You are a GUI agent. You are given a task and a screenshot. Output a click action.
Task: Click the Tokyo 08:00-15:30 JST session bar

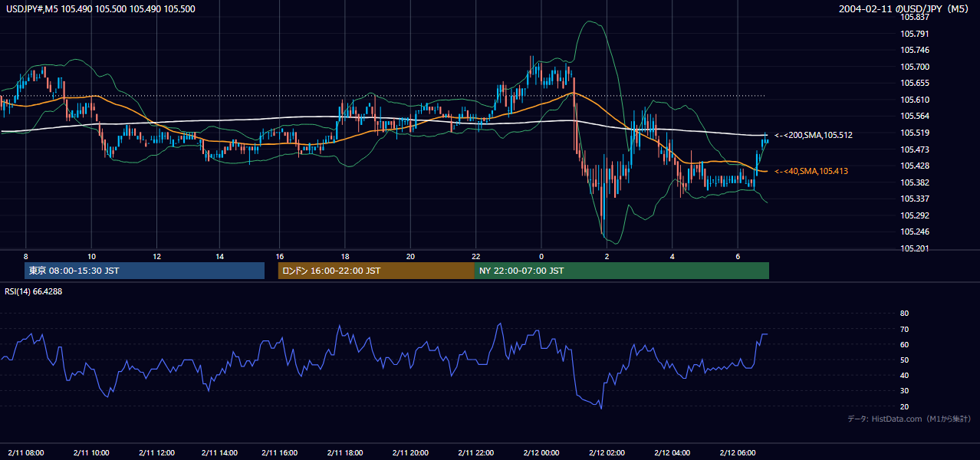pyautogui.click(x=144, y=271)
